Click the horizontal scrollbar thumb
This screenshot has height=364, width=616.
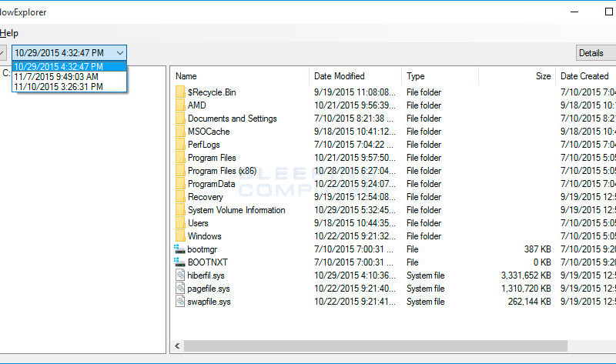(x=376, y=346)
